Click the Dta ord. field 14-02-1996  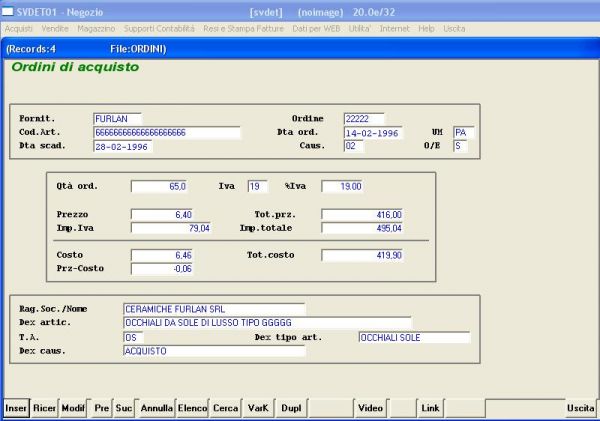(x=373, y=133)
